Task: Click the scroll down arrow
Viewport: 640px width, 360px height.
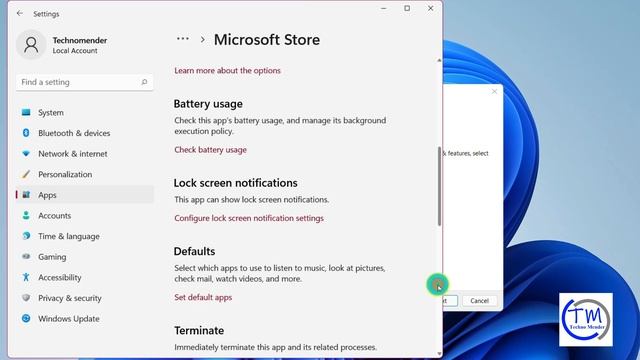Action: tap(439, 353)
